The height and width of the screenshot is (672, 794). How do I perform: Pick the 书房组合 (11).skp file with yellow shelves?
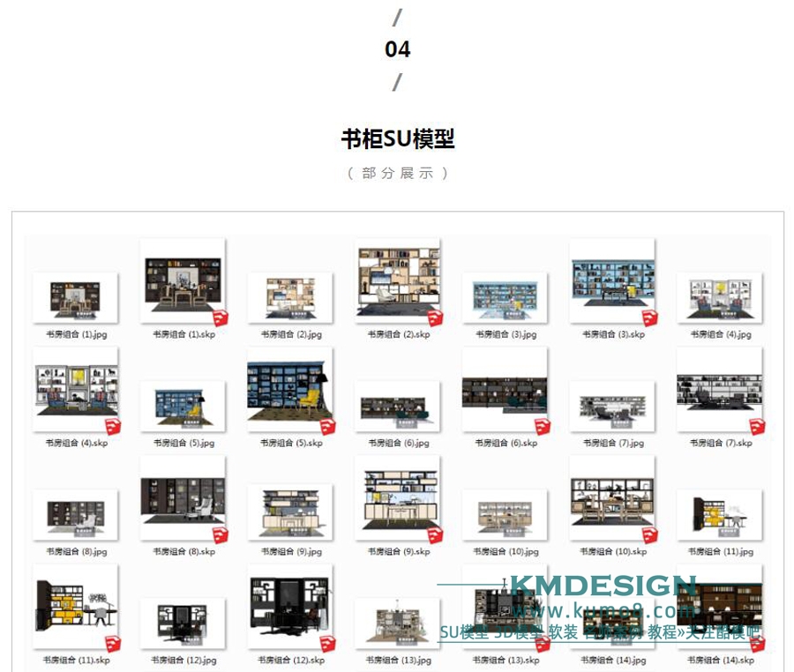[x=75, y=607]
